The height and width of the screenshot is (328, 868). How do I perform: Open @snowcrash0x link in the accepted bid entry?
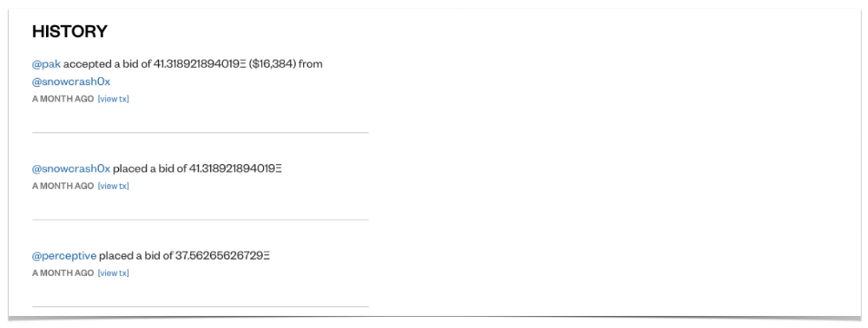click(x=71, y=82)
